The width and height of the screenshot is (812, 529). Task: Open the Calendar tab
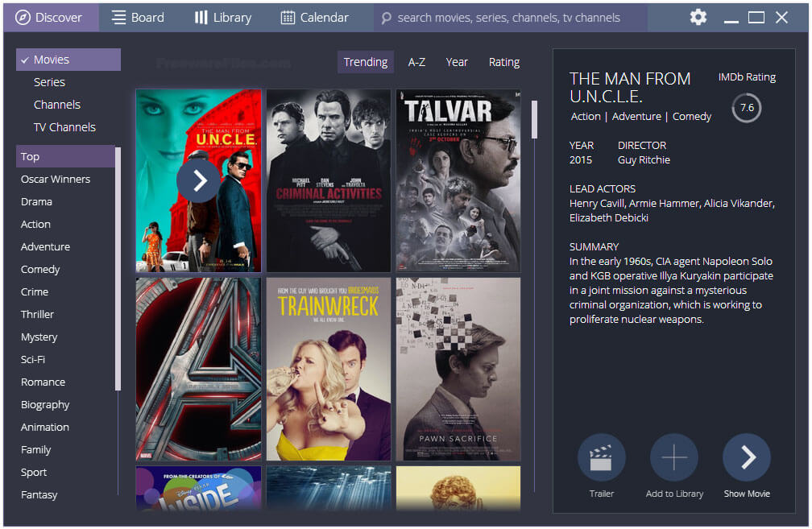tap(315, 18)
